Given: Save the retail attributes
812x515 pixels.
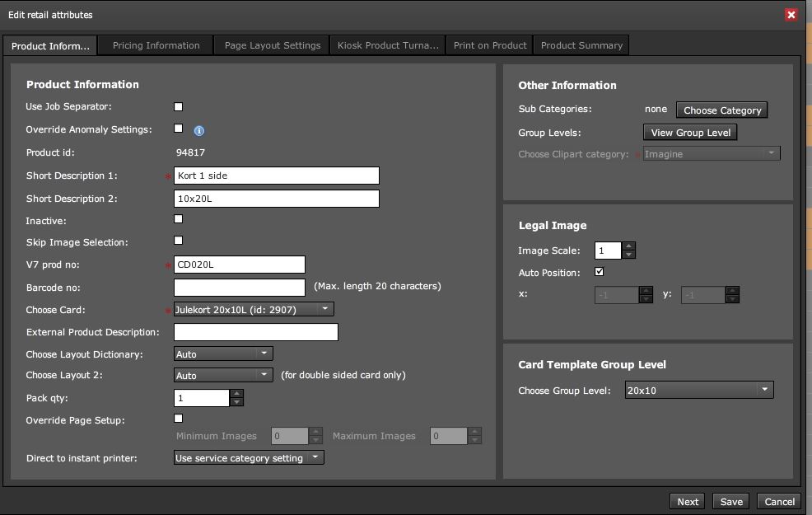Looking at the screenshot, I should pos(731,502).
